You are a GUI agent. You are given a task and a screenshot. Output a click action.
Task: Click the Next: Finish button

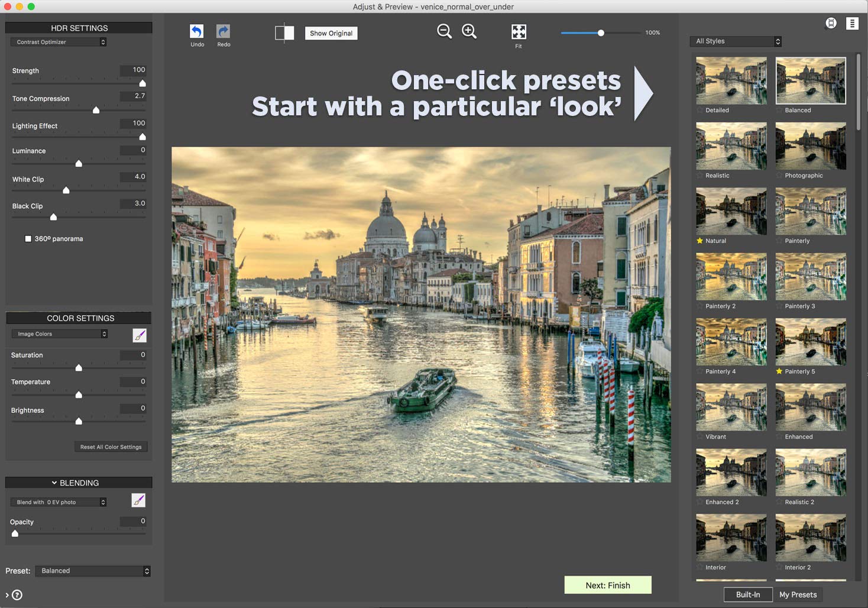[x=608, y=585]
